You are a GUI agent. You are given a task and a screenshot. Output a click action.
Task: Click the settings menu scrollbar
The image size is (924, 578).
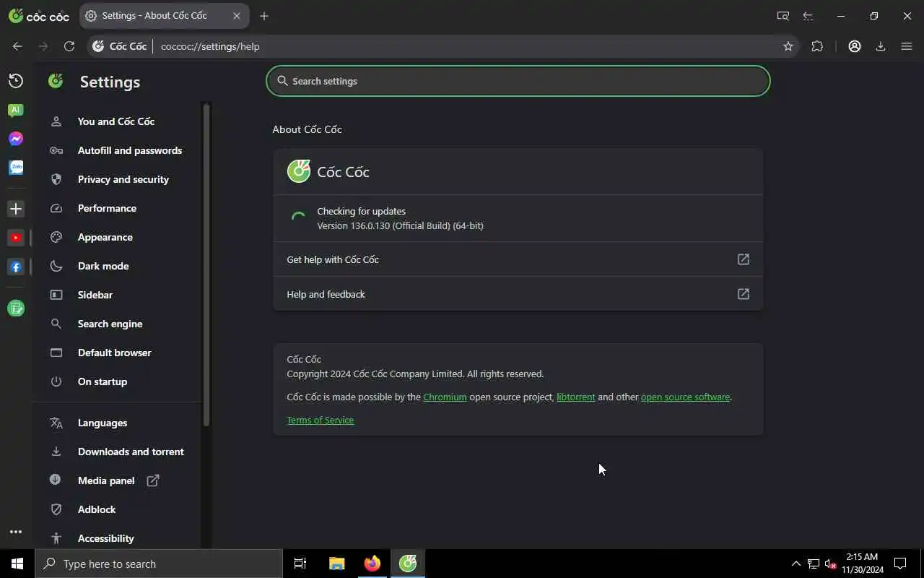(206, 264)
